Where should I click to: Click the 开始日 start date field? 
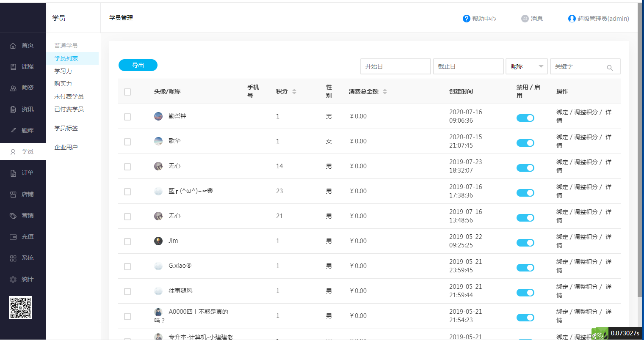tap(395, 66)
